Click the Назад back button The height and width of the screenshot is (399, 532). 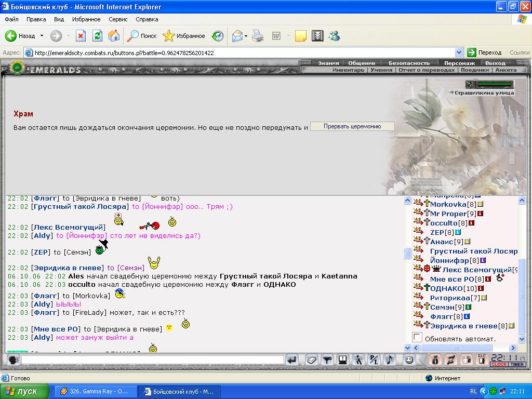click(20, 36)
